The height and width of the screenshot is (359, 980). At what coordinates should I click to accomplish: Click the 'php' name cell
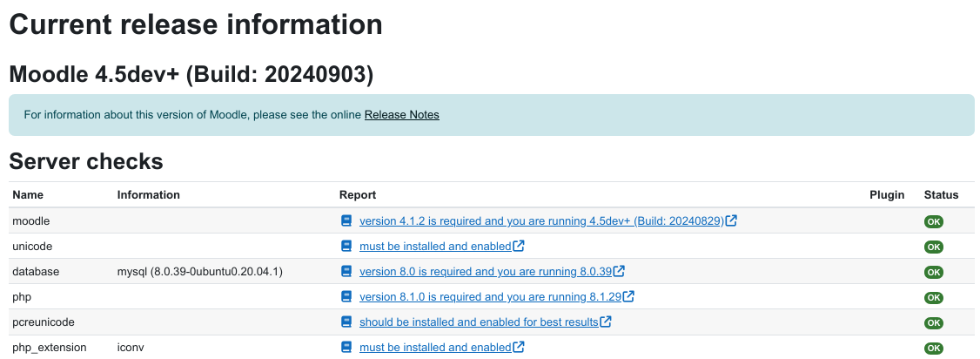22,297
